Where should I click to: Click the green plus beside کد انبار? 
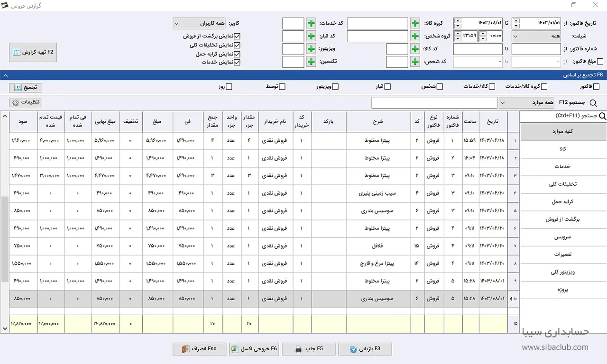[x=311, y=36]
